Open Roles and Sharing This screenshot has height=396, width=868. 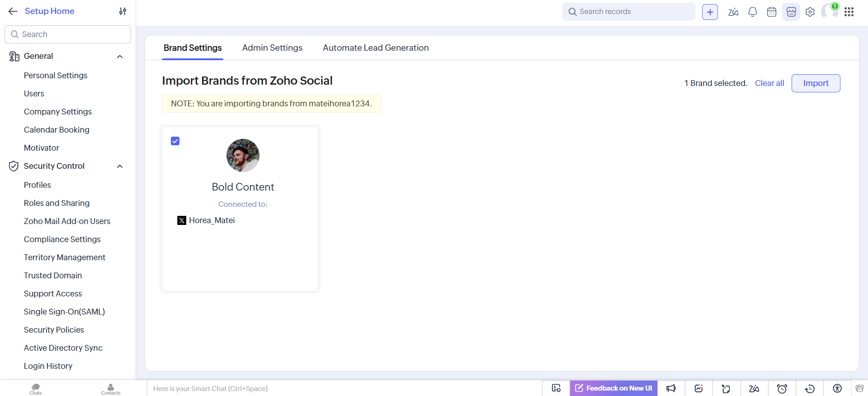57,203
